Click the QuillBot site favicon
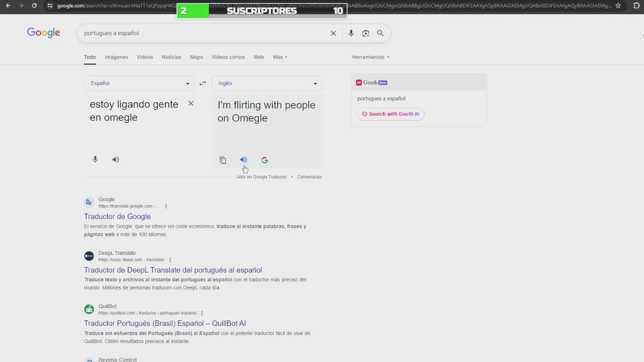This screenshot has height=362, width=644. (89, 309)
